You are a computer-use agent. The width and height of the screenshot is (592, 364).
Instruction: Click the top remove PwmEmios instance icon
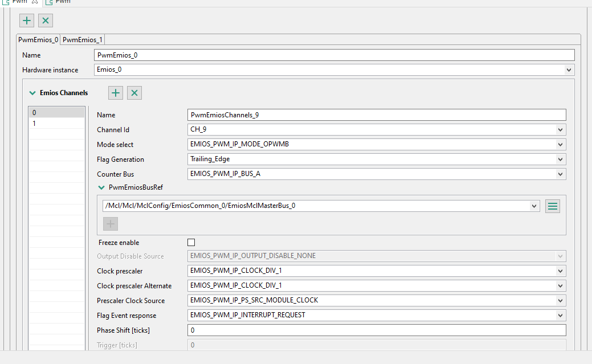click(x=46, y=21)
